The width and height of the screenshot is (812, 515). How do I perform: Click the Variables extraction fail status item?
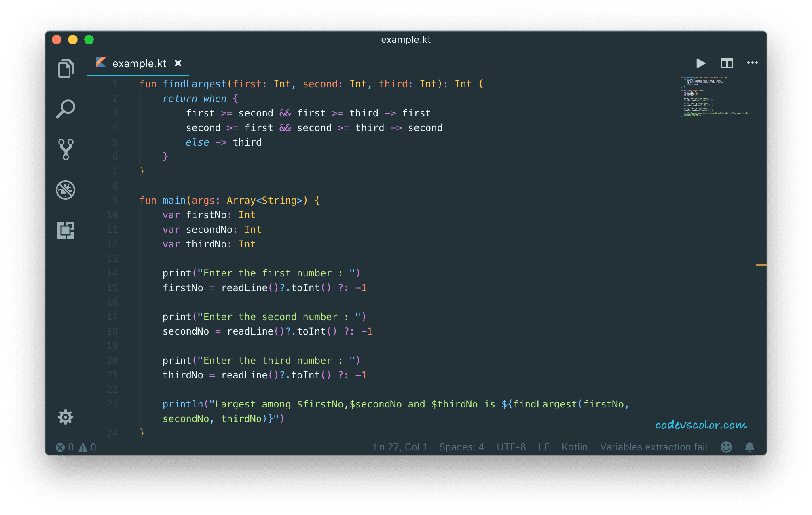tap(653, 447)
